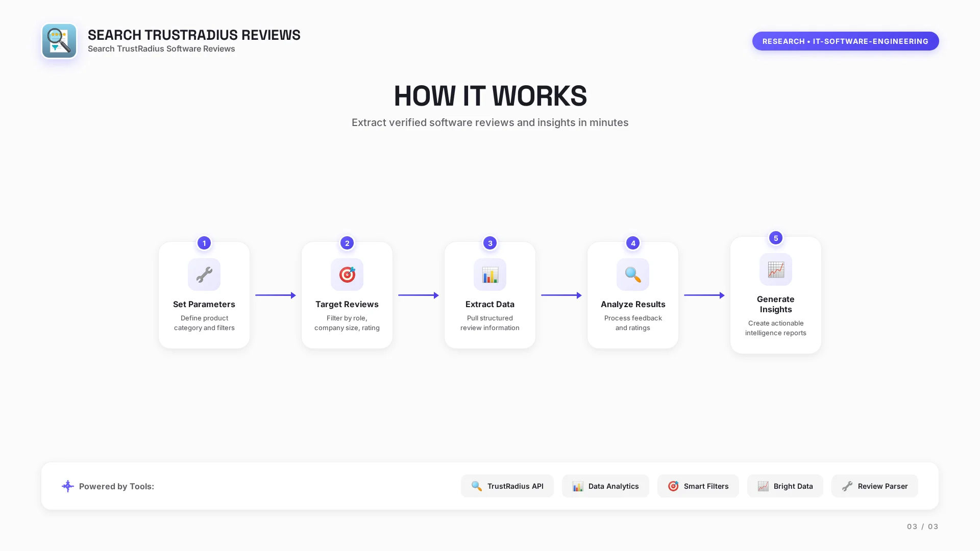
Task: Select the TrustRadius API tool chip
Action: coord(507,486)
